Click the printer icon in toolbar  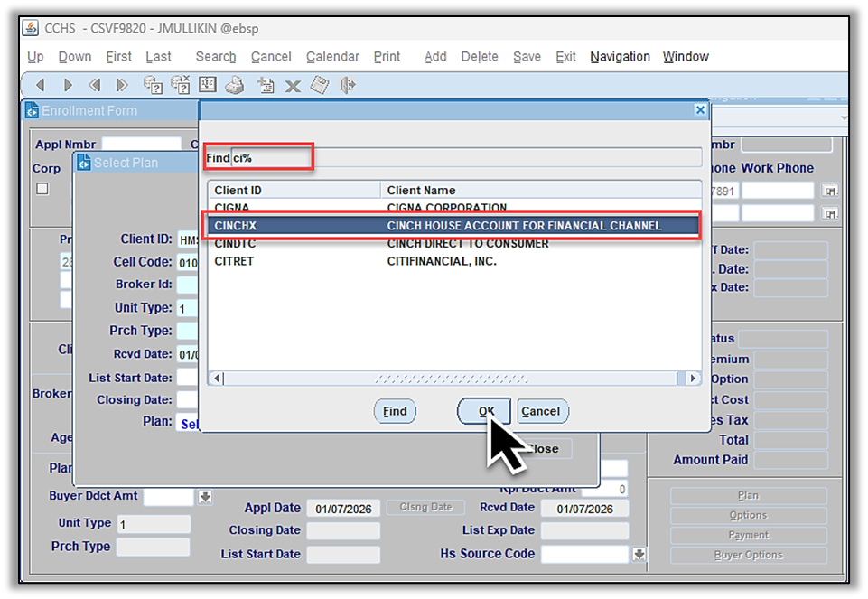click(x=235, y=86)
